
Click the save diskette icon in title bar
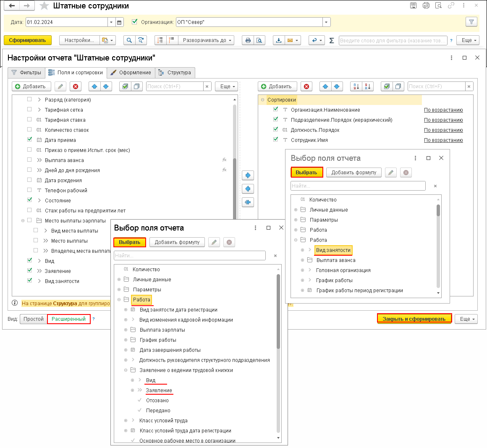click(x=413, y=5)
